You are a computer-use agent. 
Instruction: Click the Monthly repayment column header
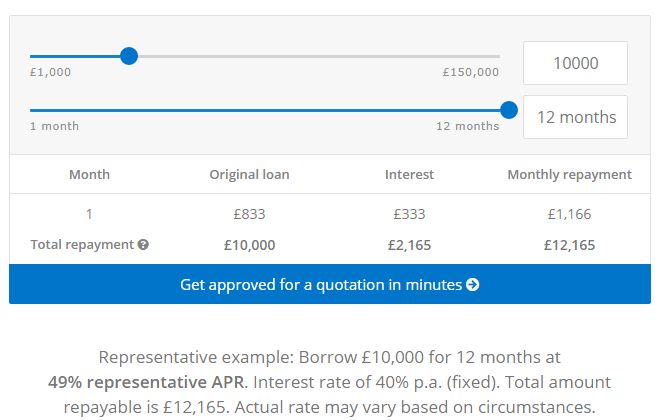coord(570,174)
